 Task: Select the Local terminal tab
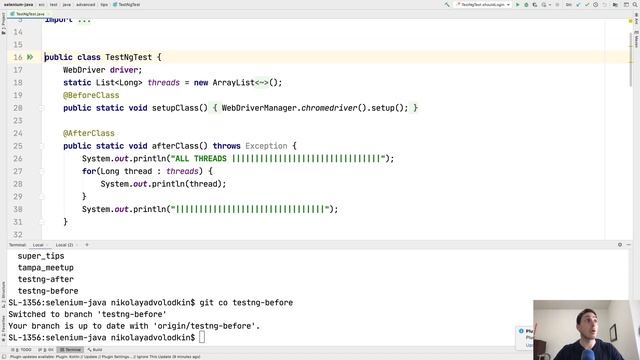point(38,245)
